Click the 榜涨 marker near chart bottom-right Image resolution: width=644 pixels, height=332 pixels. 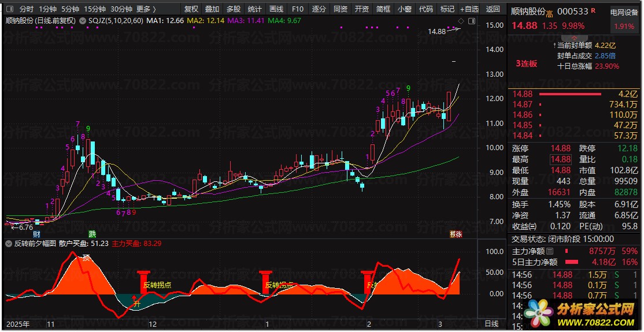(x=456, y=234)
